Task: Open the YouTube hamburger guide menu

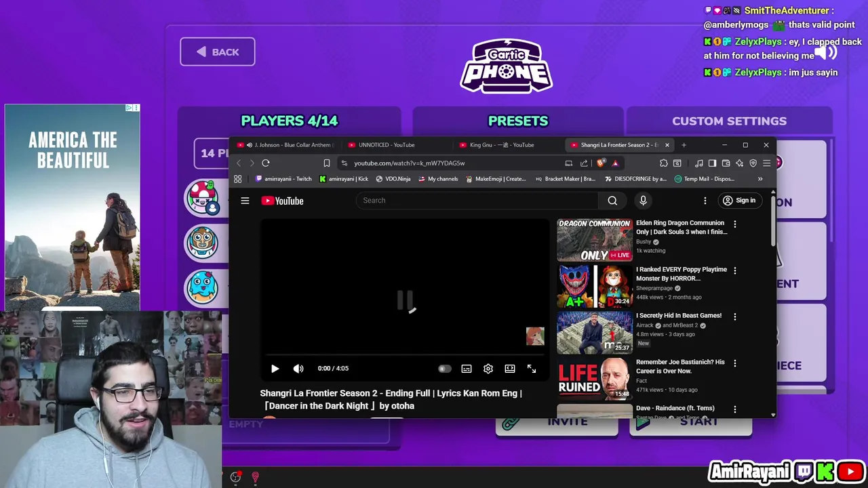Action: click(x=245, y=201)
